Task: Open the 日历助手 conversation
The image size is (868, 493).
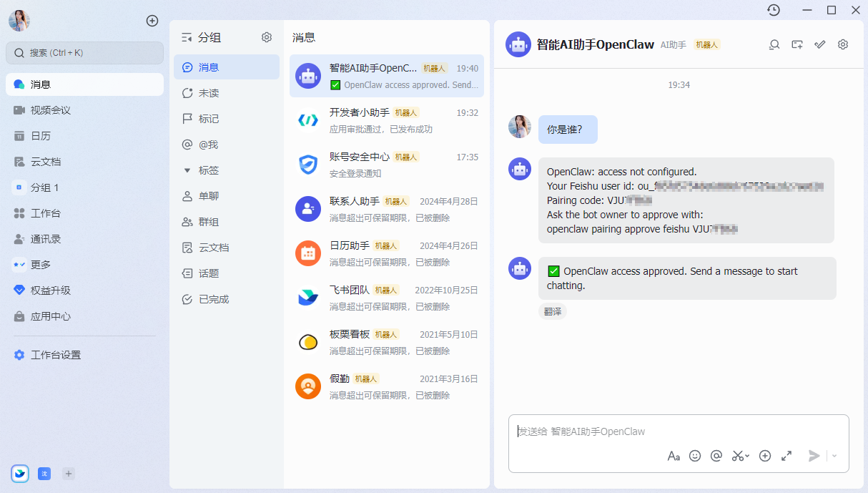Action: tap(387, 253)
